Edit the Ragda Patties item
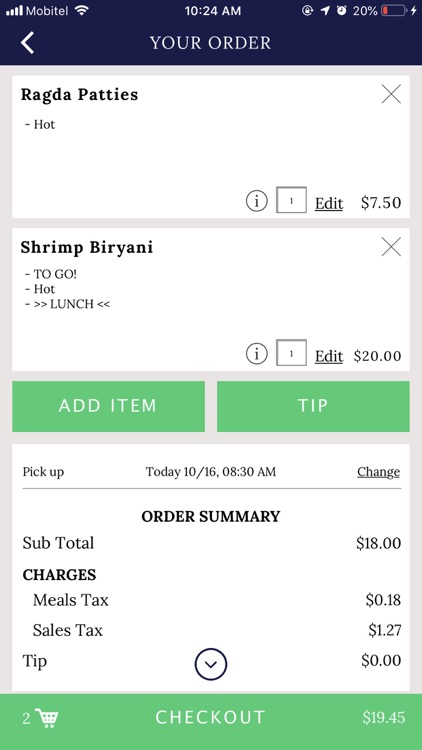This screenshot has height=750, width=422. [x=329, y=203]
